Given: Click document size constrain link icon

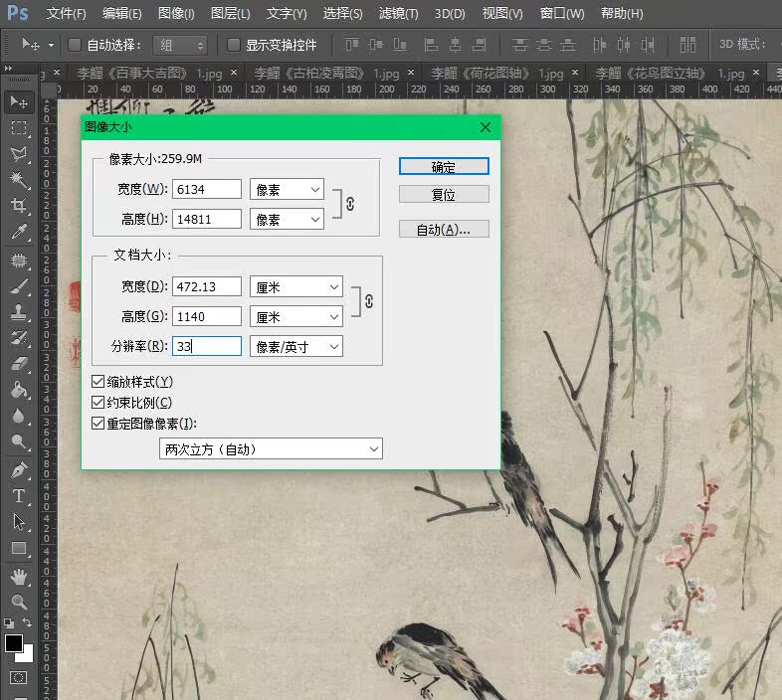Looking at the screenshot, I should (x=369, y=301).
